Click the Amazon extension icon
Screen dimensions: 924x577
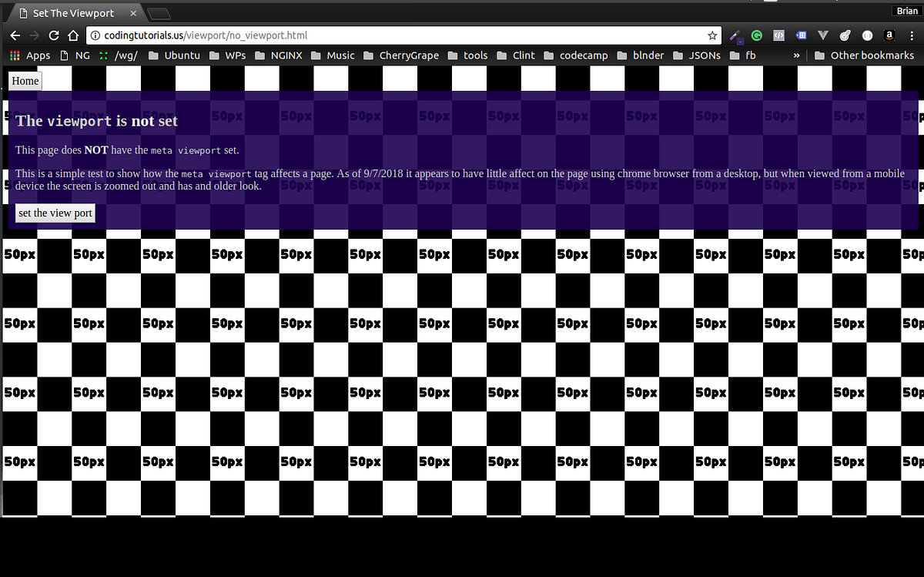(889, 35)
